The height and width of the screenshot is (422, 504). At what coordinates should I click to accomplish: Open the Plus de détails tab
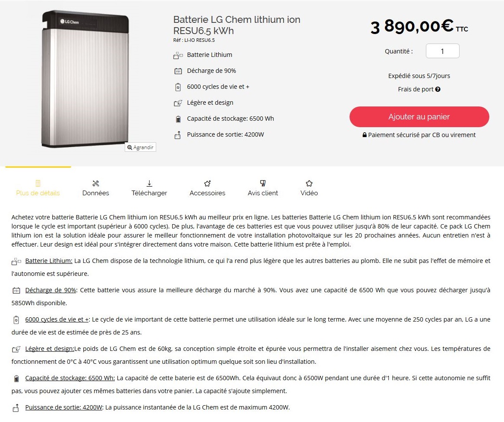pos(38,193)
